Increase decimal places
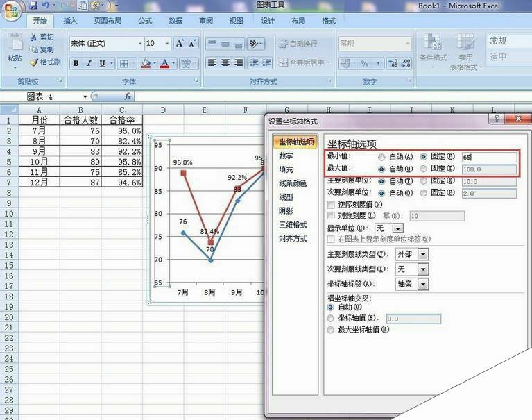This screenshot has height=420, width=532. (x=393, y=63)
